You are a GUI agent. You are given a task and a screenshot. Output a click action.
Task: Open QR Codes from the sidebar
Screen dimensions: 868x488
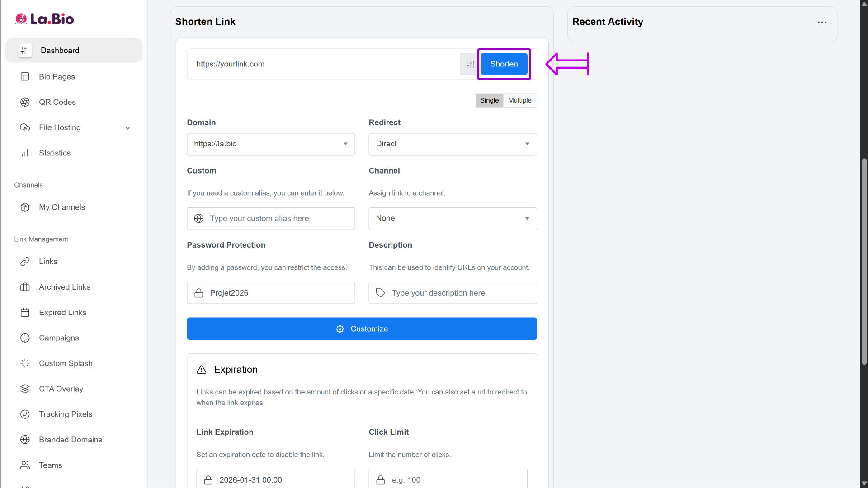[x=57, y=102]
